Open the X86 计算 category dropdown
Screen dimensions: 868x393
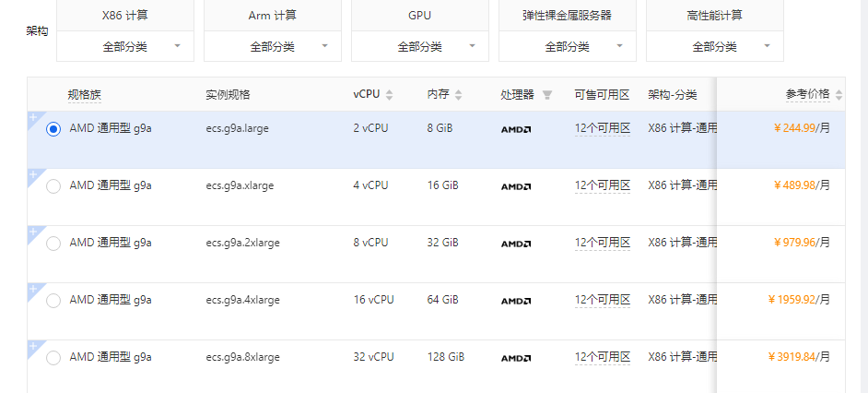pos(124,46)
